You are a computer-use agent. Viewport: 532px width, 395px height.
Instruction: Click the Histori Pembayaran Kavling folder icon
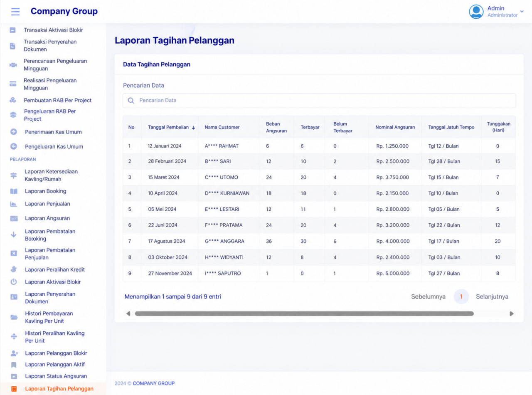tap(14, 317)
